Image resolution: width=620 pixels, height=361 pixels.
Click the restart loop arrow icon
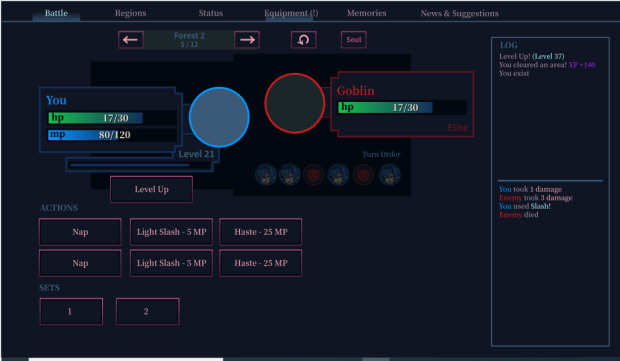(303, 40)
